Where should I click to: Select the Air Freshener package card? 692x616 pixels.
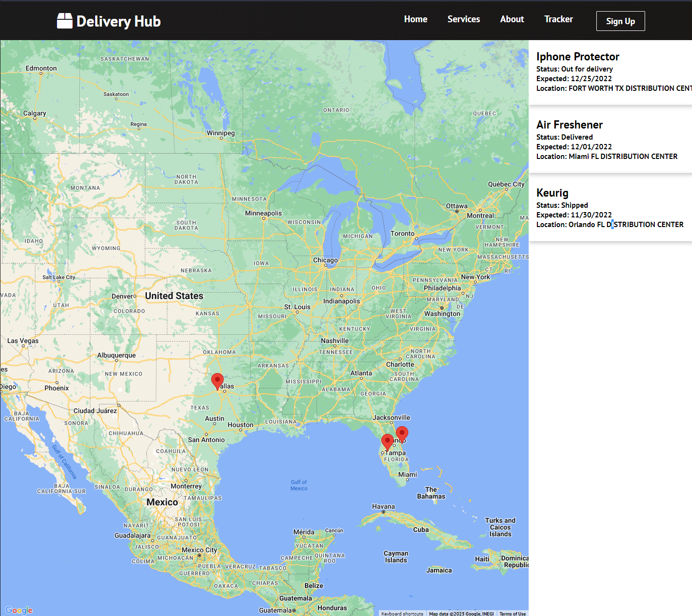tap(610, 140)
